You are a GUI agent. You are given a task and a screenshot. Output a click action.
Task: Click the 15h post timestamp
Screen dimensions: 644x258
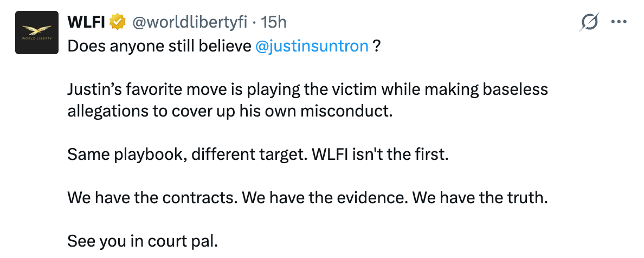click(x=274, y=22)
